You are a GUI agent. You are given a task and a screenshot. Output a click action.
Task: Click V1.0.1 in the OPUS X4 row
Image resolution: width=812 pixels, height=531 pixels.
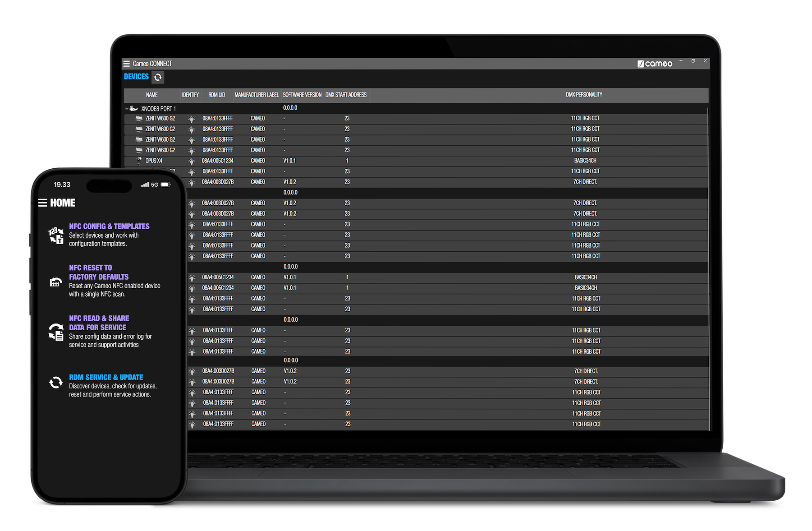[x=289, y=161]
